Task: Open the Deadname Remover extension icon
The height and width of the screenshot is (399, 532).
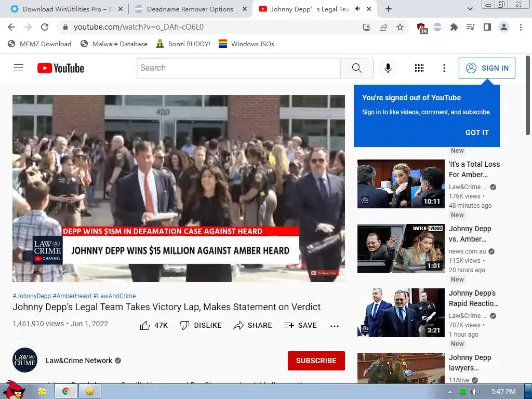Action: coord(437,27)
